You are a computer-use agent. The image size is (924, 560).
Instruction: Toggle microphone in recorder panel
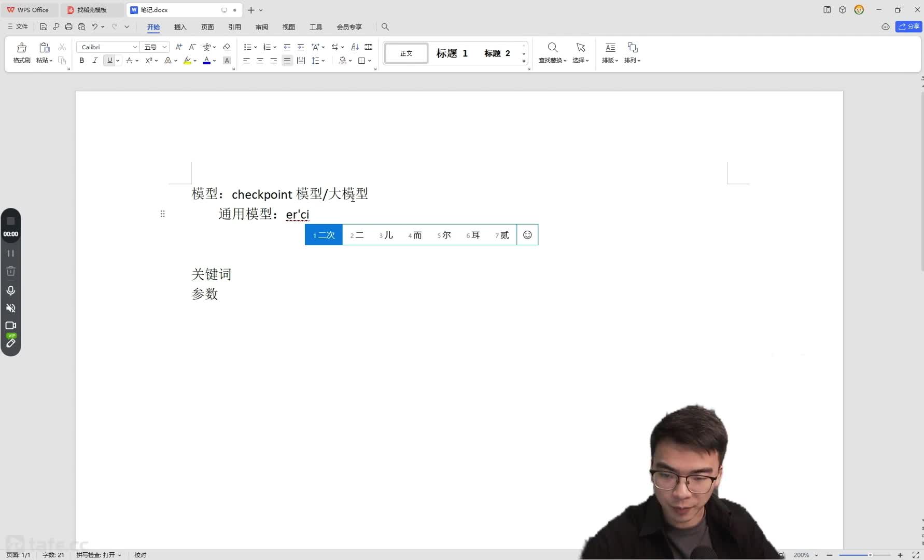(10, 290)
